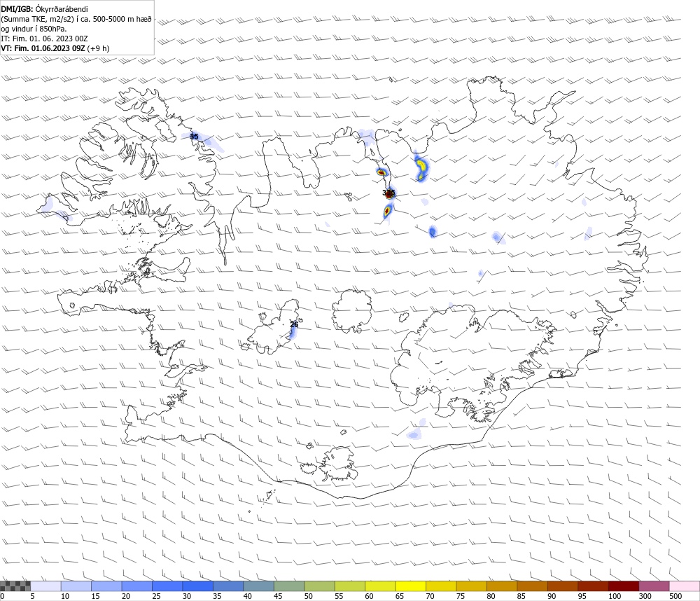Click the 'IT: Fim. 01. 06. 2023 00Z' line
Screen dimensions: 700x601
44,39
